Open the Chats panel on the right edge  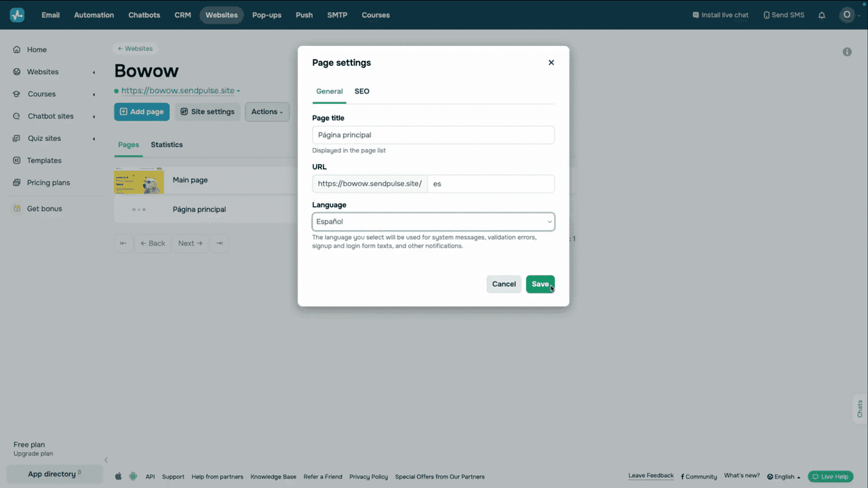tap(859, 408)
